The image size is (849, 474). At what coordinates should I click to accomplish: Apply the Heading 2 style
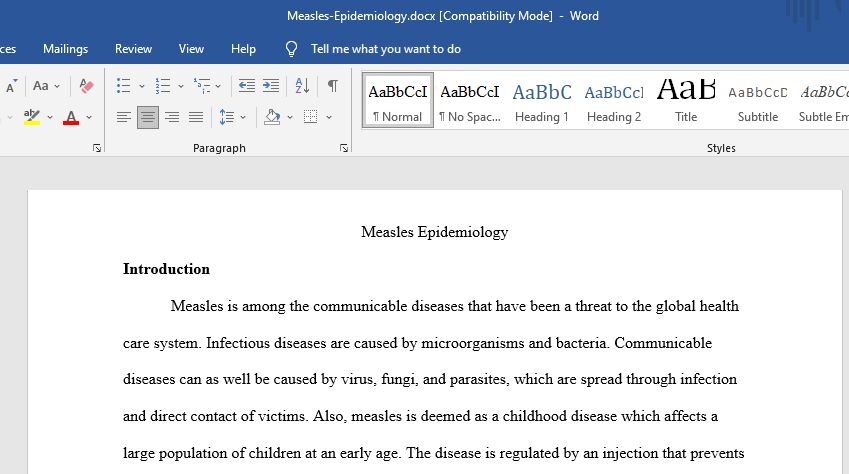(x=614, y=100)
